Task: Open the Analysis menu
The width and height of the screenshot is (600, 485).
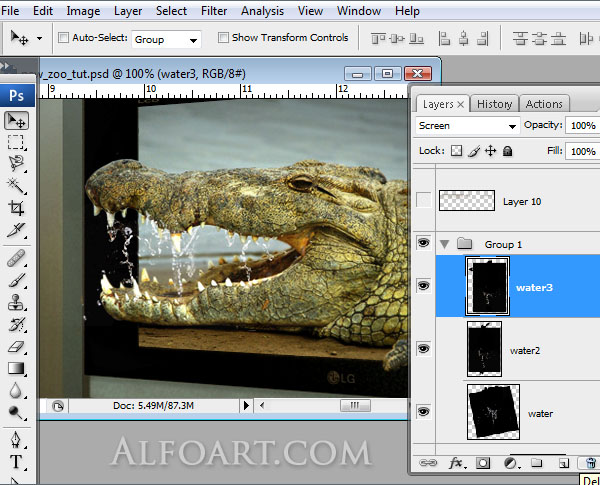Action: (262, 11)
